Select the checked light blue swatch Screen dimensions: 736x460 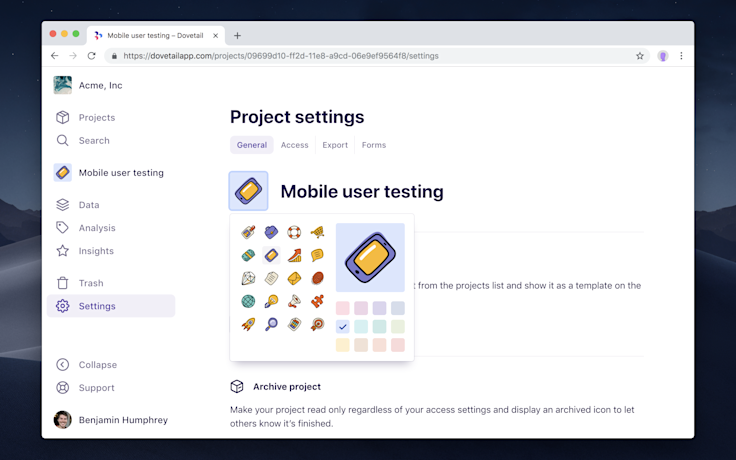(343, 327)
